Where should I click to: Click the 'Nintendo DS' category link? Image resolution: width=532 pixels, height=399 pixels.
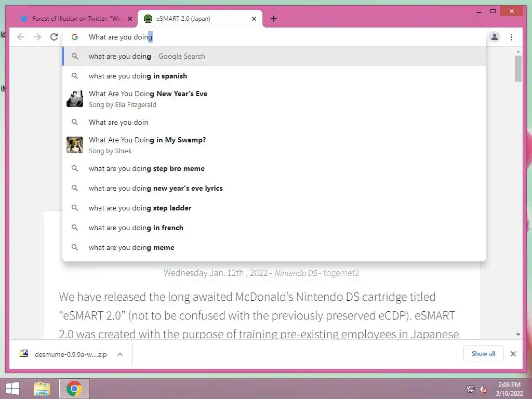click(x=296, y=273)
